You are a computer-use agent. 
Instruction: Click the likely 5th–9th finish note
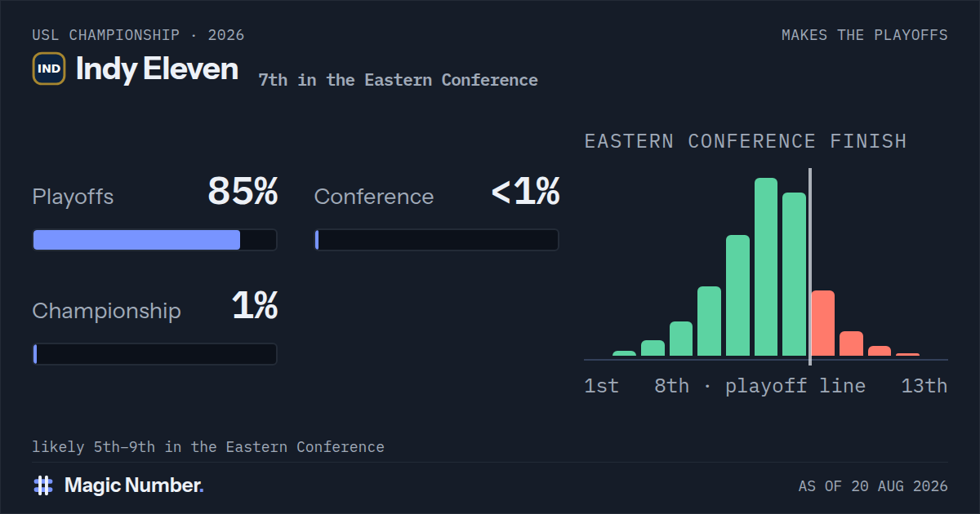[x=208, y=447]
